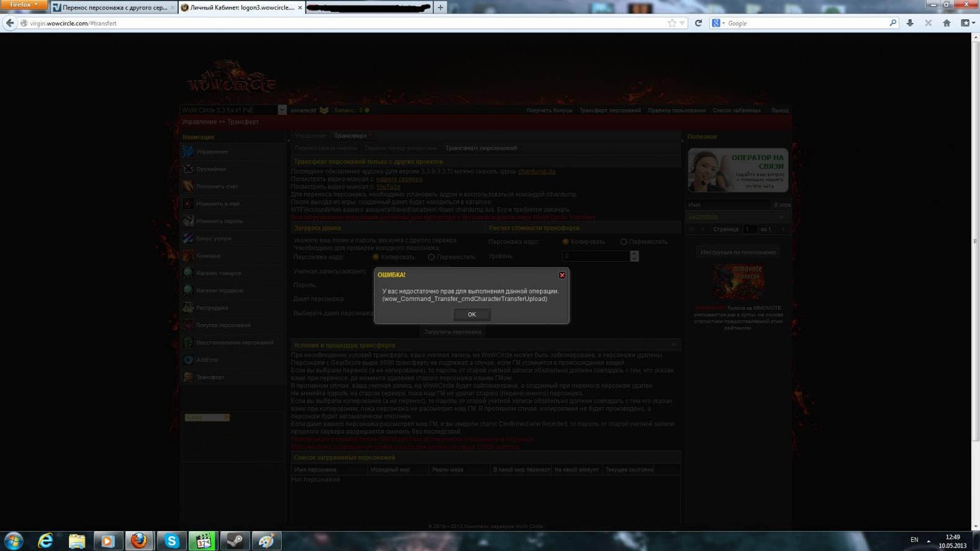Click the Пополнить счет sidebar icon

pyautogui.click(x=188, y=186)
